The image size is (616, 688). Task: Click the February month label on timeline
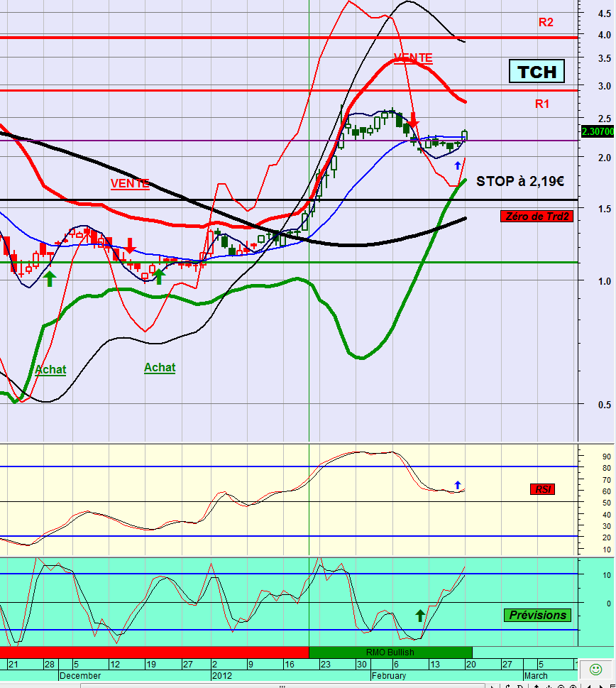point(390,676)
